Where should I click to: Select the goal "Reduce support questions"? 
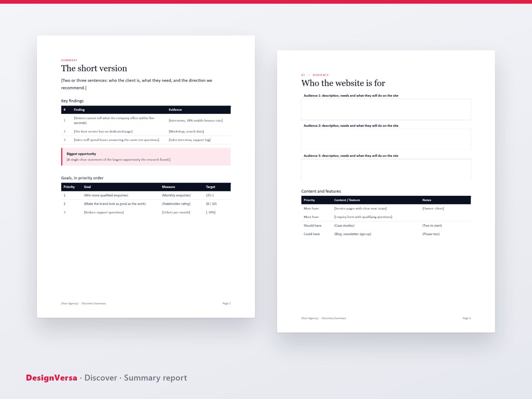(104, 212)
